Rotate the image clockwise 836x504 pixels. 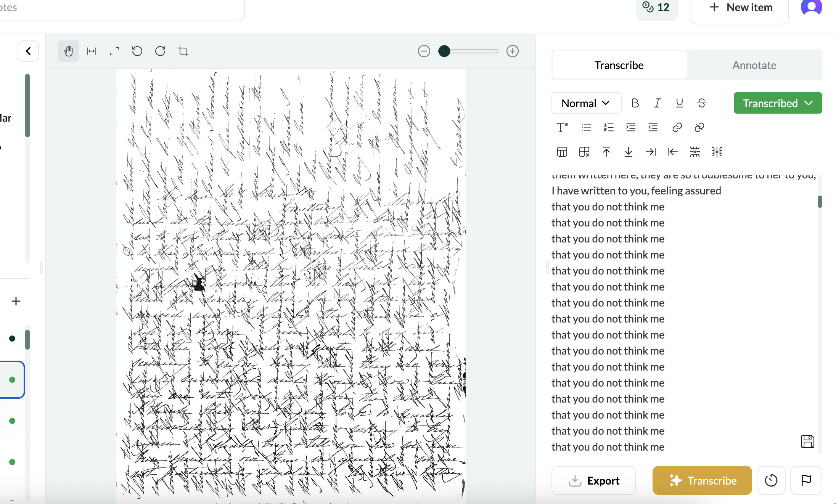tap(160, 51)
